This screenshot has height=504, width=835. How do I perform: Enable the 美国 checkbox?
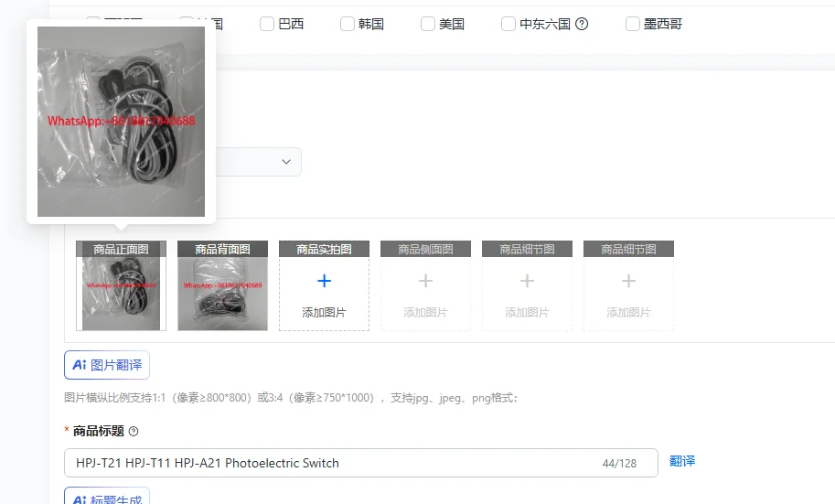[428, 24]
